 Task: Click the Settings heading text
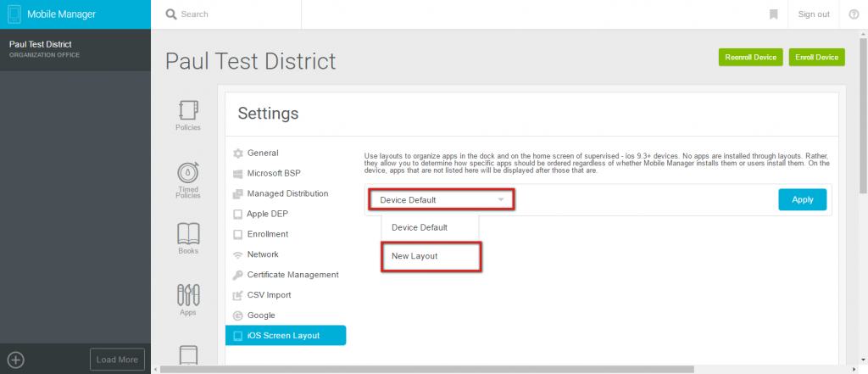coord(268,114)
